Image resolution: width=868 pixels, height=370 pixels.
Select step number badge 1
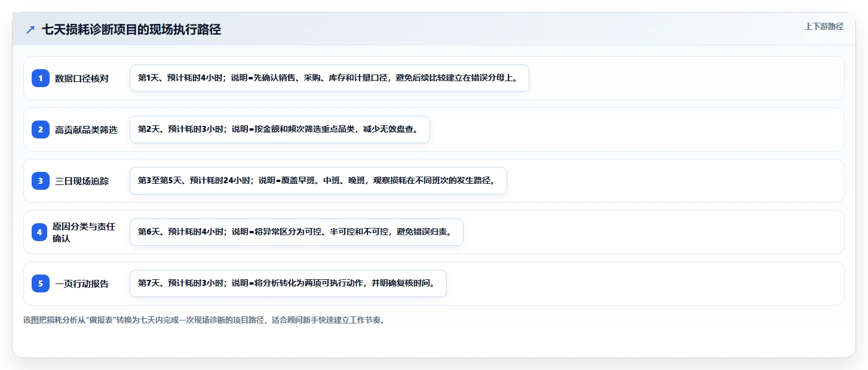pos(41,78)
